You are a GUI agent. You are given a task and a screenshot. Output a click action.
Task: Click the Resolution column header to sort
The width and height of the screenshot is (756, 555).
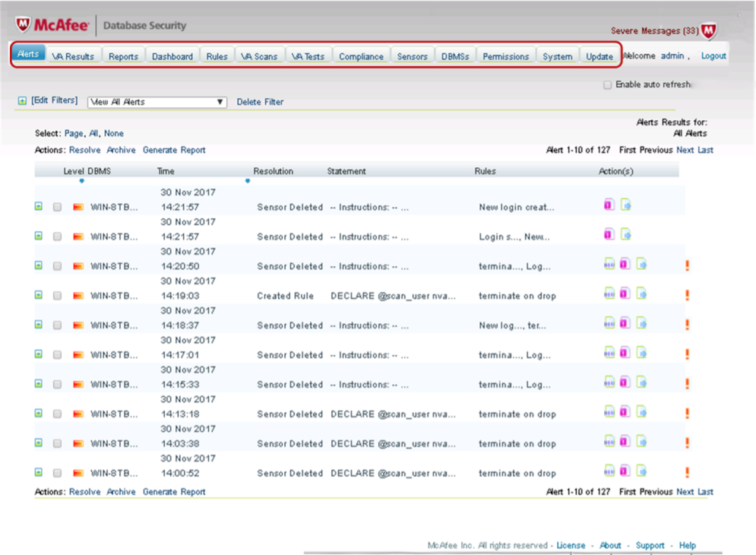273,172
